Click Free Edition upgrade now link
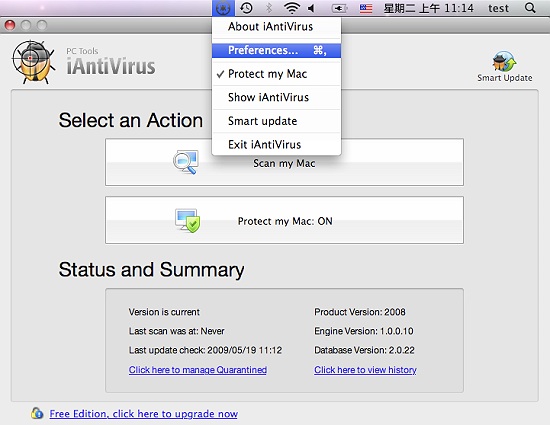This screenshot has width=550, height=425. point(143,414)
